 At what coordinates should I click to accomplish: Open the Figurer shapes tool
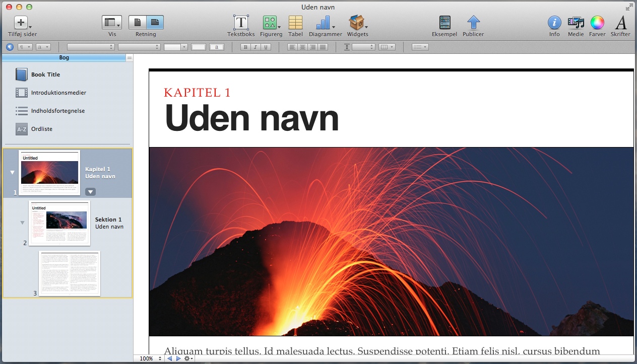[271, 23]
